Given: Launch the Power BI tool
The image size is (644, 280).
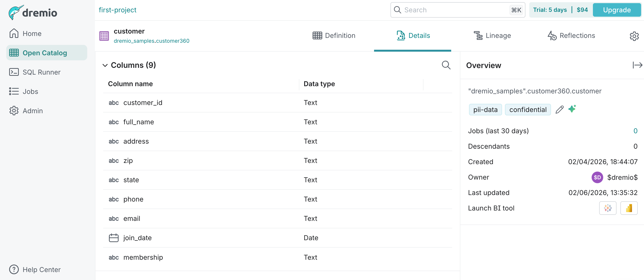Looking at the screenshot, I should pos(629,208).
